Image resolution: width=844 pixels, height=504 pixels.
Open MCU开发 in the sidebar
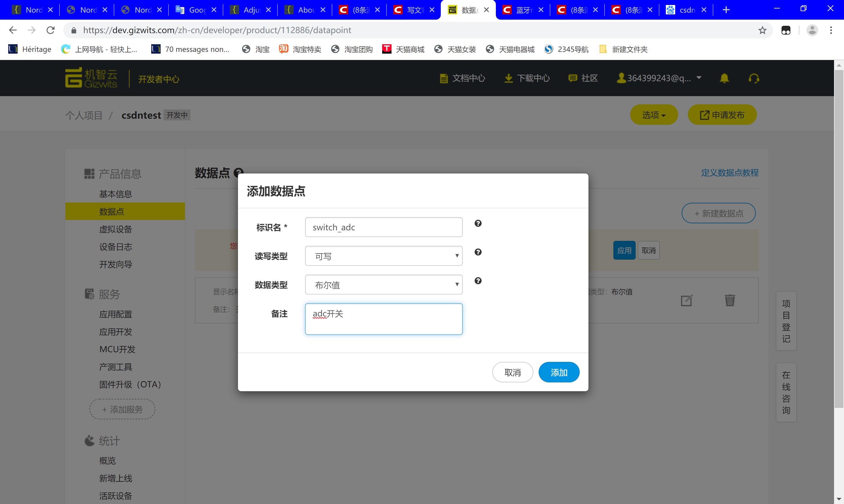click(117, 349)
